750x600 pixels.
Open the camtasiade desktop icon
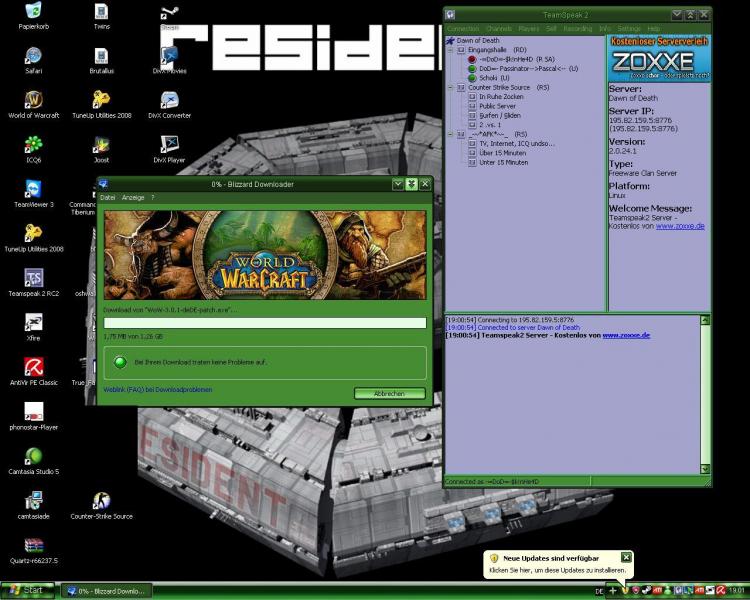[33, 505]
